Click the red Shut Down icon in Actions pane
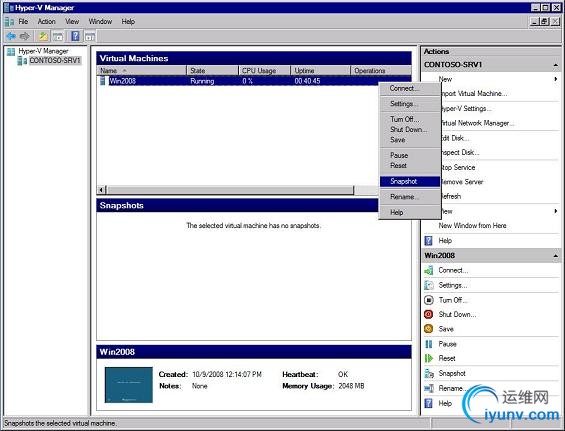Viewport: 565px width, 431px height. (429, 314)
